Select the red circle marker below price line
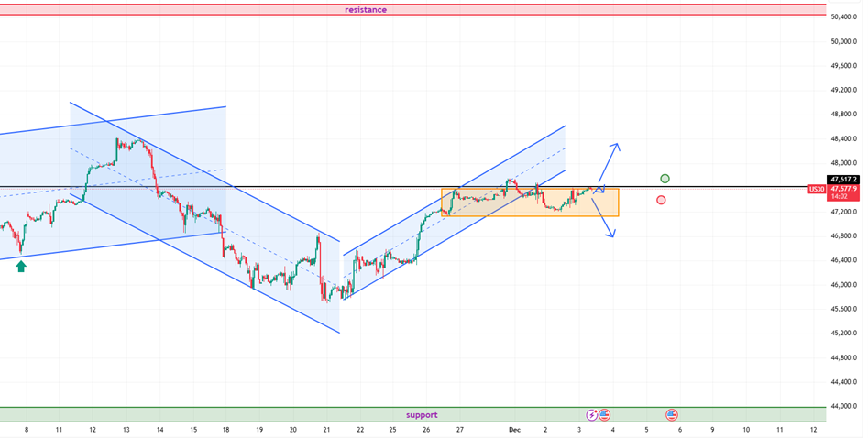Screen dimensions: 868x438 coord(661,200)
